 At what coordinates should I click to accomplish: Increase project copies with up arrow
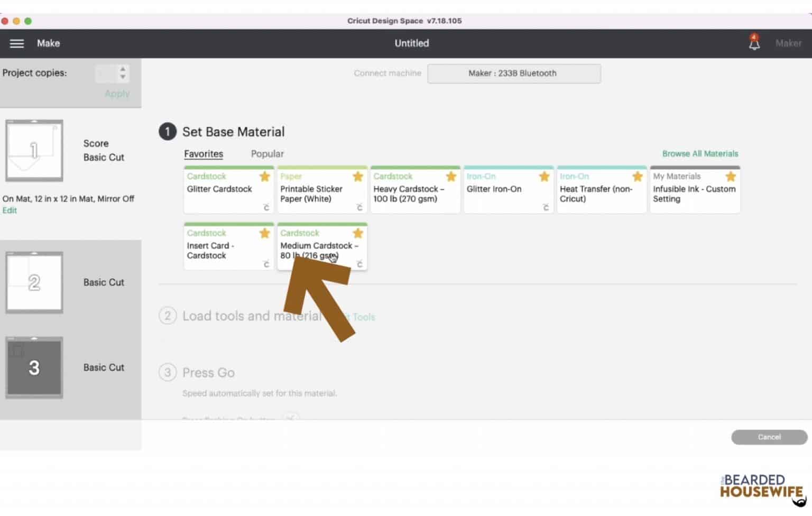point(123,69)
